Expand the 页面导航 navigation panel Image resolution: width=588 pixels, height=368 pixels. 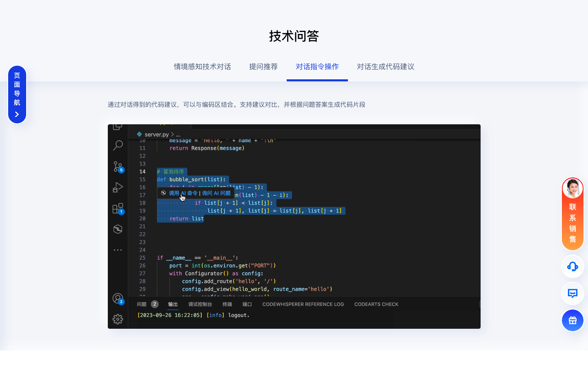click(x=17, y=94)
